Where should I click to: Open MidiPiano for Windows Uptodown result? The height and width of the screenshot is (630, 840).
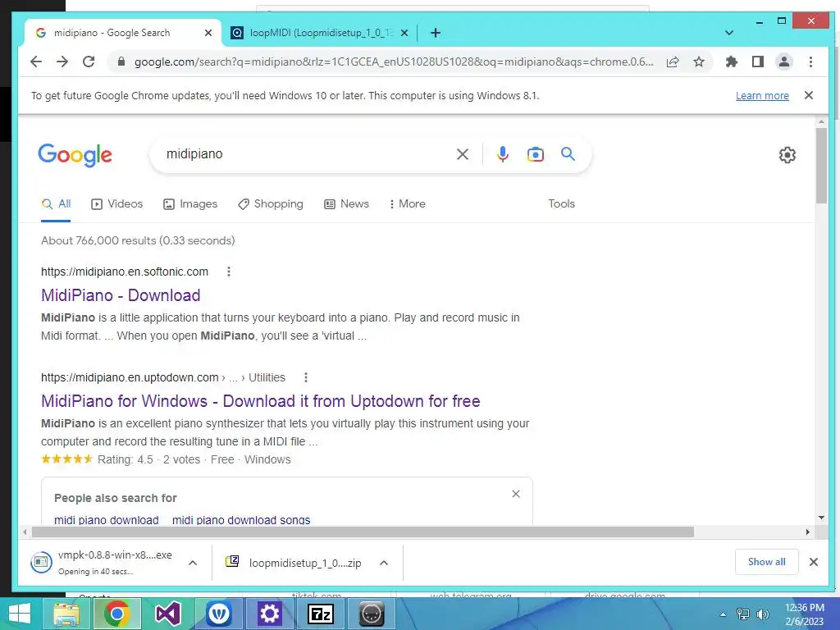click(x=260, y=401)
